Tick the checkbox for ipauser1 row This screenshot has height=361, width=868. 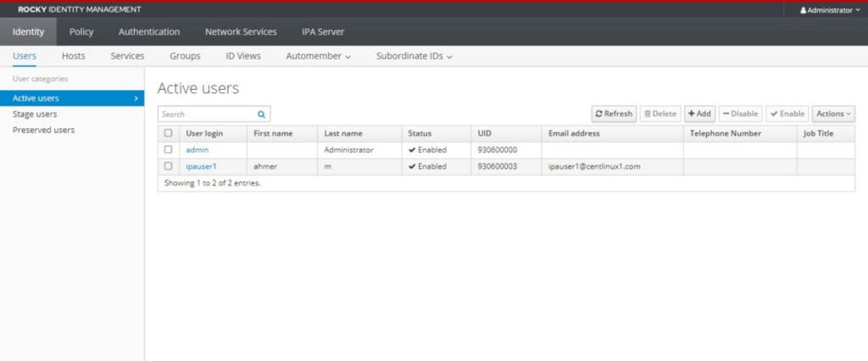click(x=169, y=166)
